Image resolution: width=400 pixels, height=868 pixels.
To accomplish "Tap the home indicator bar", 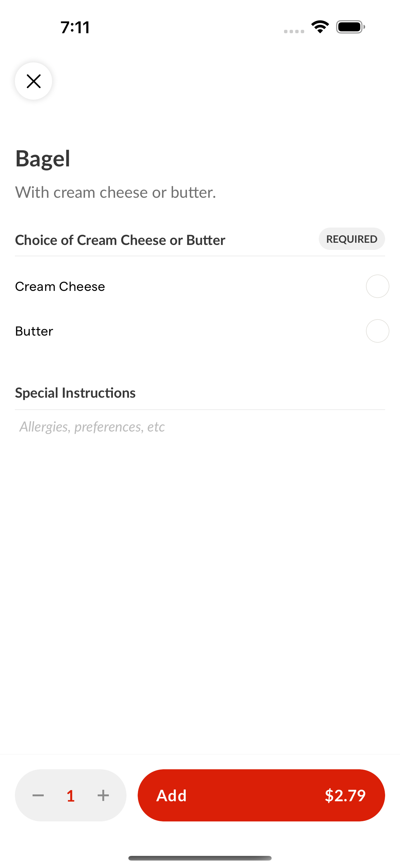I will click(x=200, y=858).
